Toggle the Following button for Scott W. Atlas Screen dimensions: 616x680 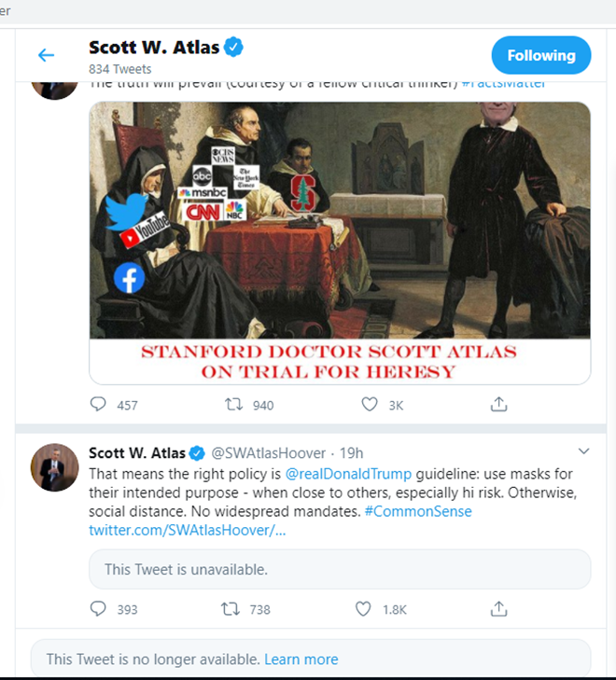541,55
